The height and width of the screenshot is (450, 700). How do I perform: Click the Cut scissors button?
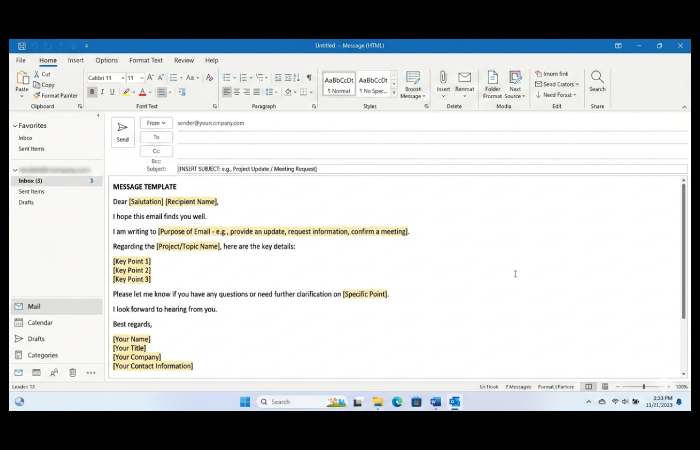pyautogui.click(x=42, y=74)
